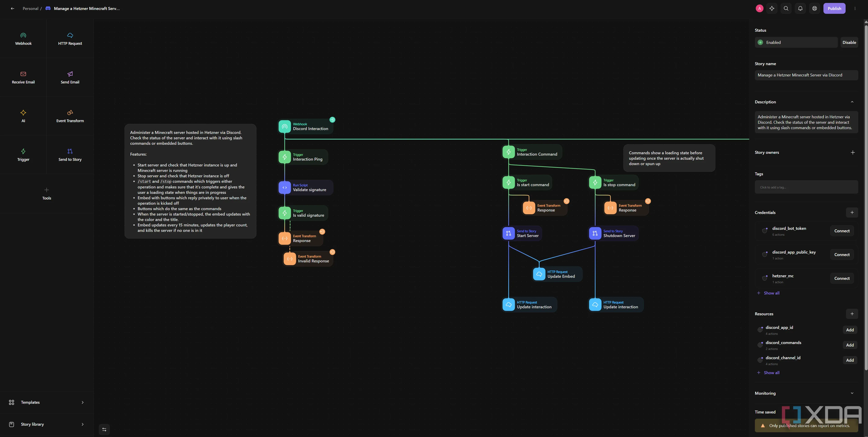This screenshot has height=437, width=868.
Task: Open the notifications bell icon
Action: point(800,8)
